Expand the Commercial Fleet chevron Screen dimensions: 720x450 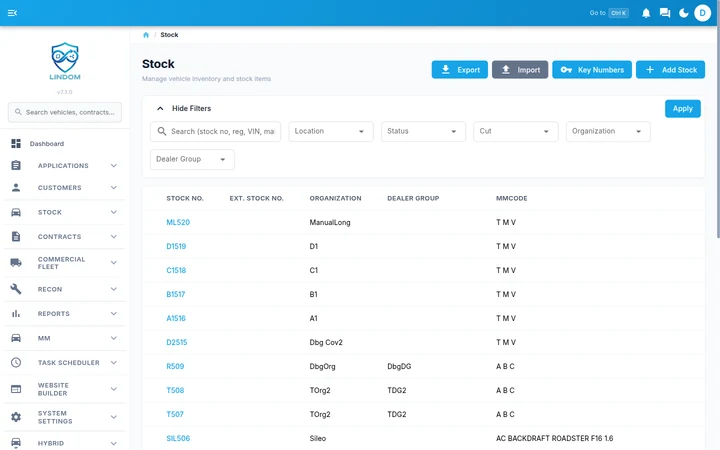pos(113,263)
